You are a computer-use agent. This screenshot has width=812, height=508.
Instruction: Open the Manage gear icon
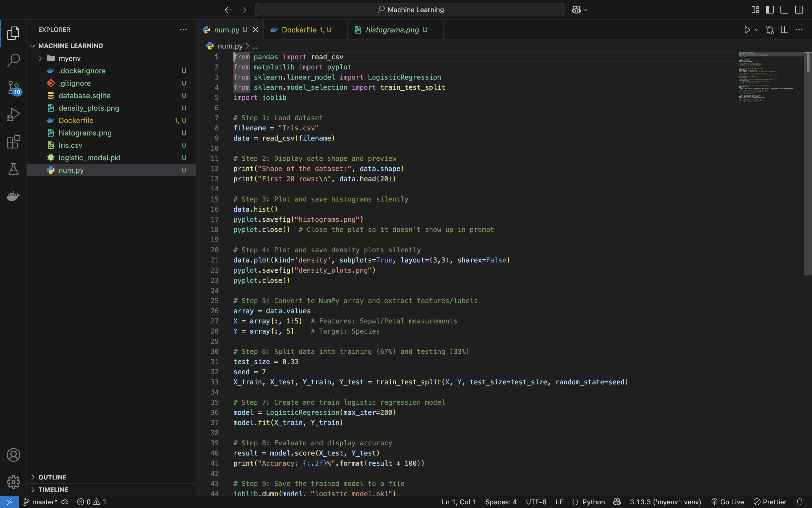[14, 482]
